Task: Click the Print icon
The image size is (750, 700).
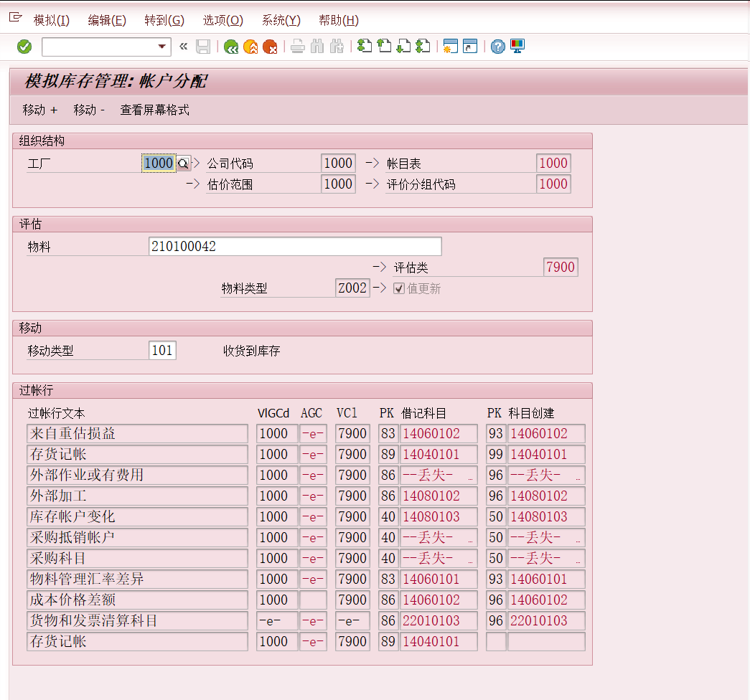Action: [x=298, y=47]
